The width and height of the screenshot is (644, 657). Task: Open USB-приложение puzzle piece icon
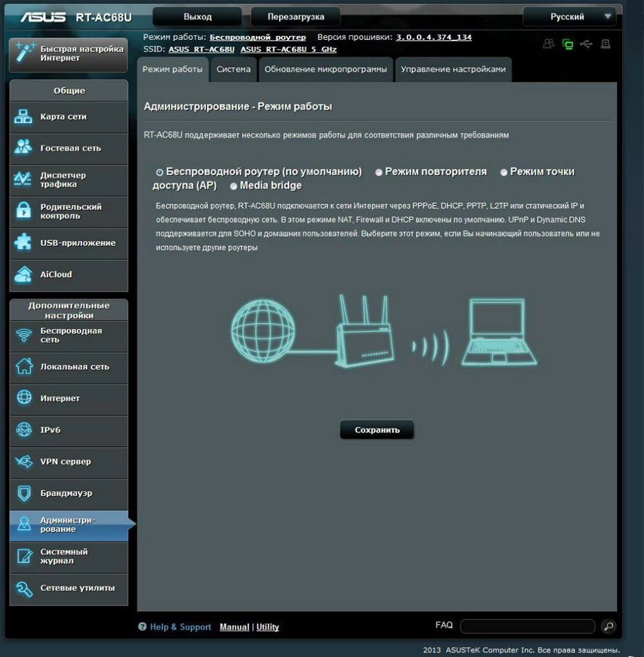pyautogui.click(x=23, y=242)
